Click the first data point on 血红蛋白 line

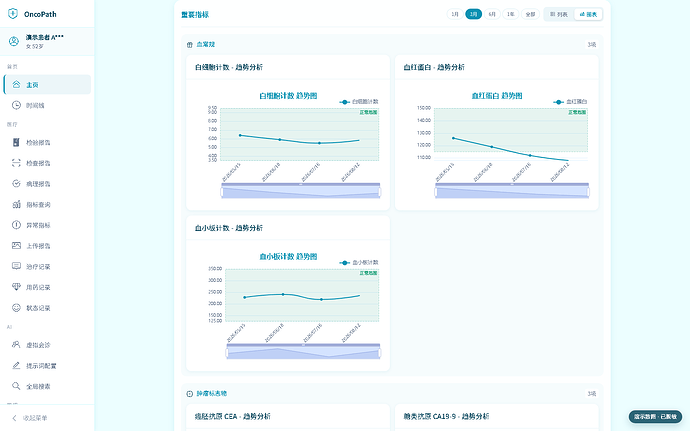pos(454,138)
